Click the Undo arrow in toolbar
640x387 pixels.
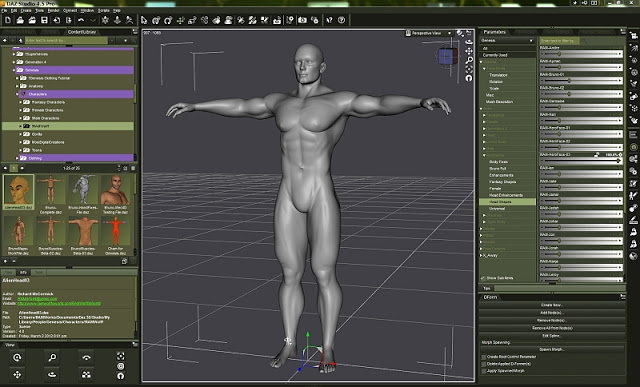pos(81,20)
